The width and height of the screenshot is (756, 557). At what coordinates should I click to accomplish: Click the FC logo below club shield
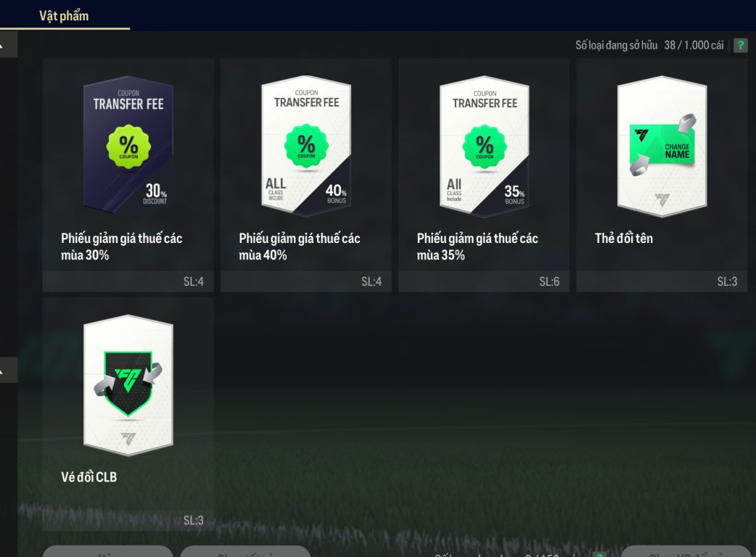pos(128,439)
